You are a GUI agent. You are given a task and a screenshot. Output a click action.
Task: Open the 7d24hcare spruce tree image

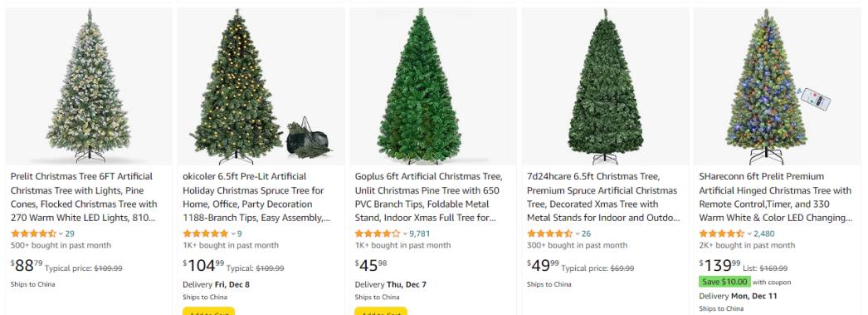pos(605,86)
